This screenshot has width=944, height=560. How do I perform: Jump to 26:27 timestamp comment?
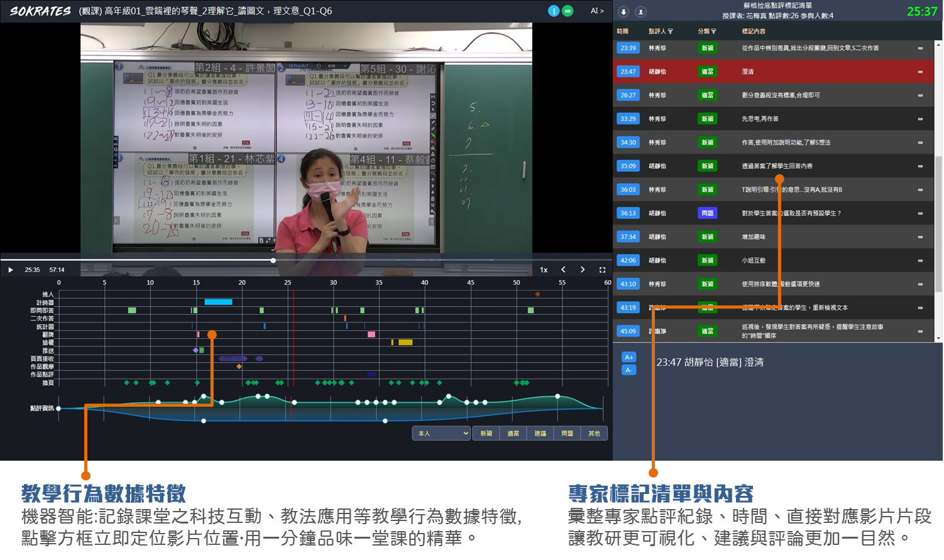point(628,95)
